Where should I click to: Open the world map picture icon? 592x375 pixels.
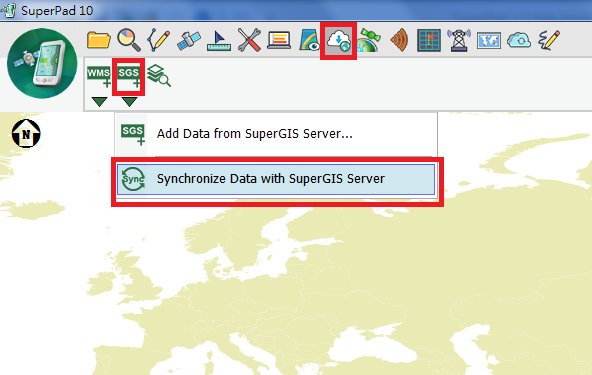point(489,40)
